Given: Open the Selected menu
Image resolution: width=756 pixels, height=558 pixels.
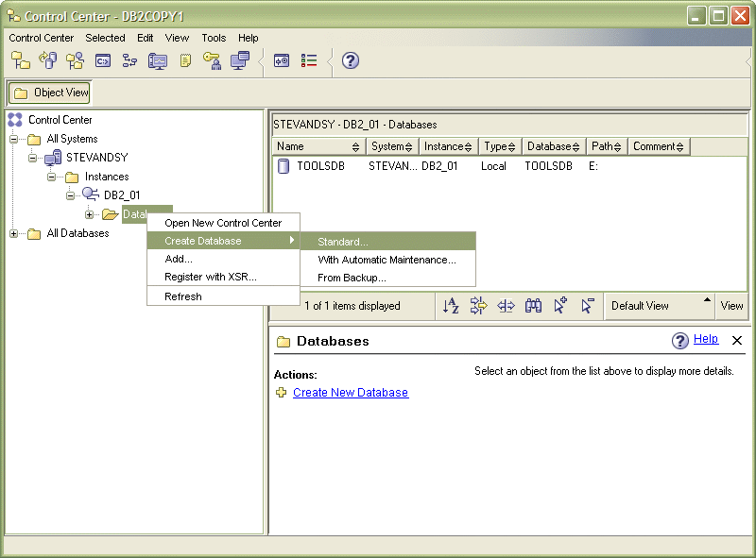Looking at the screenshot, I should click(105, 38).
